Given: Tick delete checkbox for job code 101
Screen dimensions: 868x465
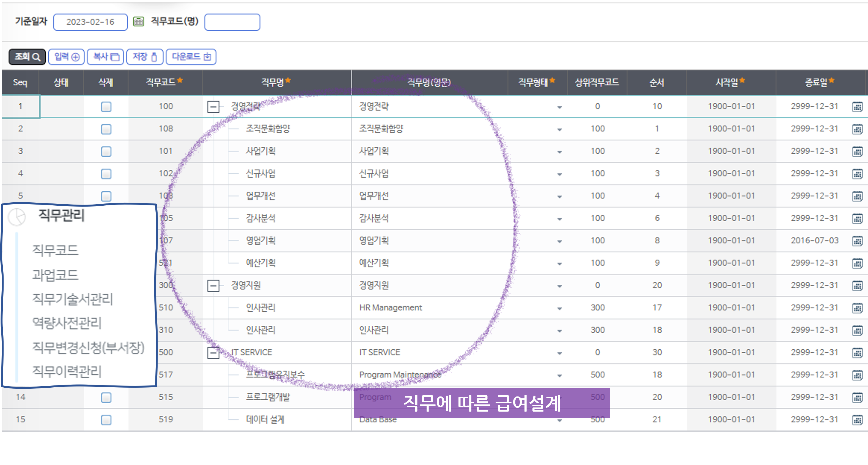Looking at the screenshot, I should (x=106, y=151).
